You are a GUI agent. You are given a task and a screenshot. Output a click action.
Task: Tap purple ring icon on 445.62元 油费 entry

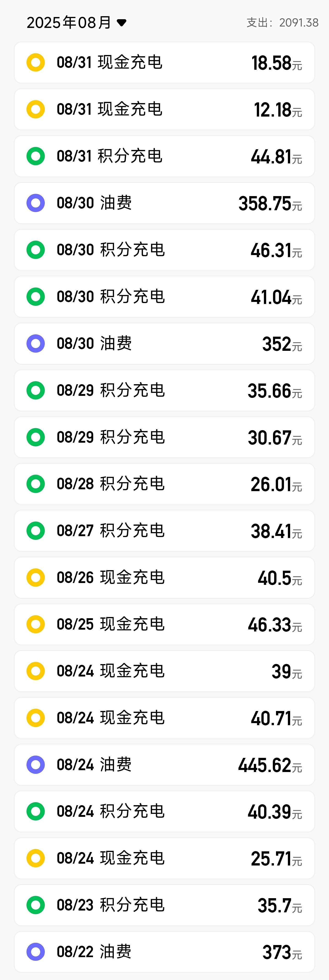36,765
